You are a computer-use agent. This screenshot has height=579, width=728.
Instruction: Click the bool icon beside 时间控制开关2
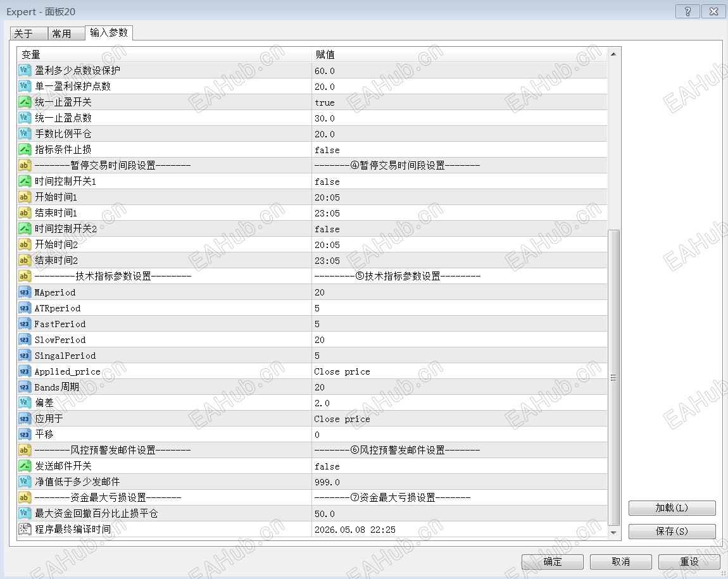coord(24,228)
